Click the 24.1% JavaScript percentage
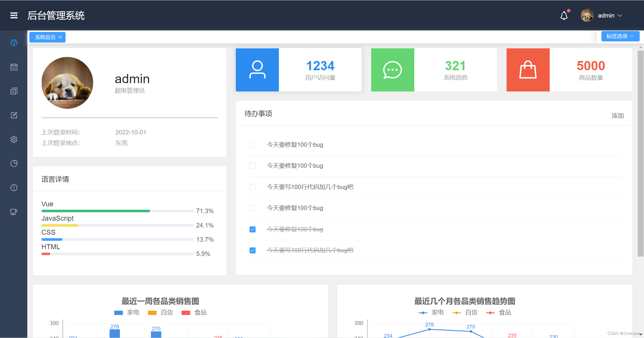The image size is (644, 338). (x=205, y=225)
